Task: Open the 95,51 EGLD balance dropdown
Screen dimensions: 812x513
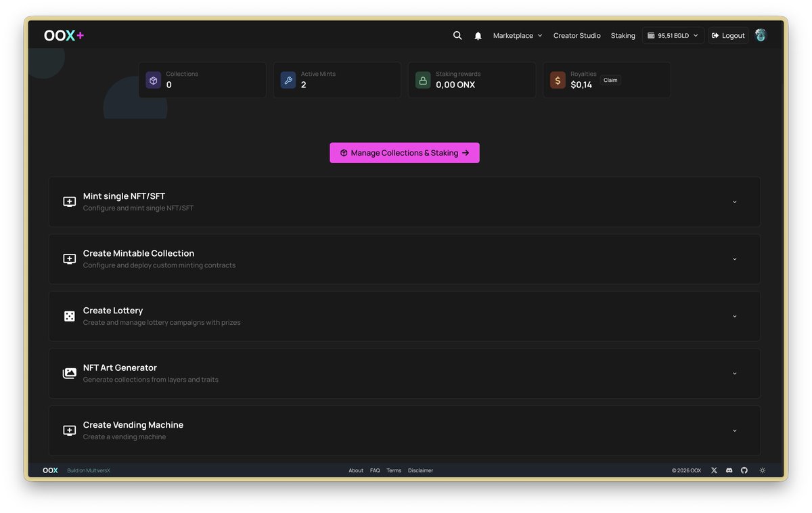Action: point(673,36)
